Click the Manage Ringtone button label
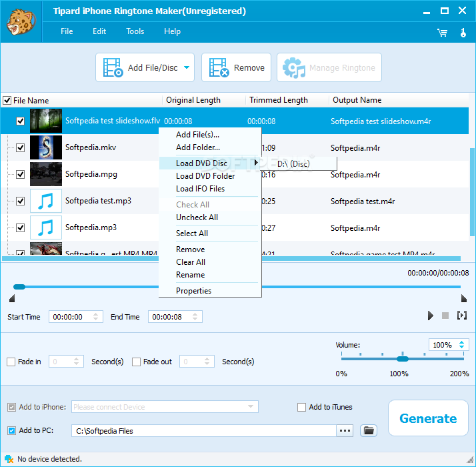 (x=342, y=68)
